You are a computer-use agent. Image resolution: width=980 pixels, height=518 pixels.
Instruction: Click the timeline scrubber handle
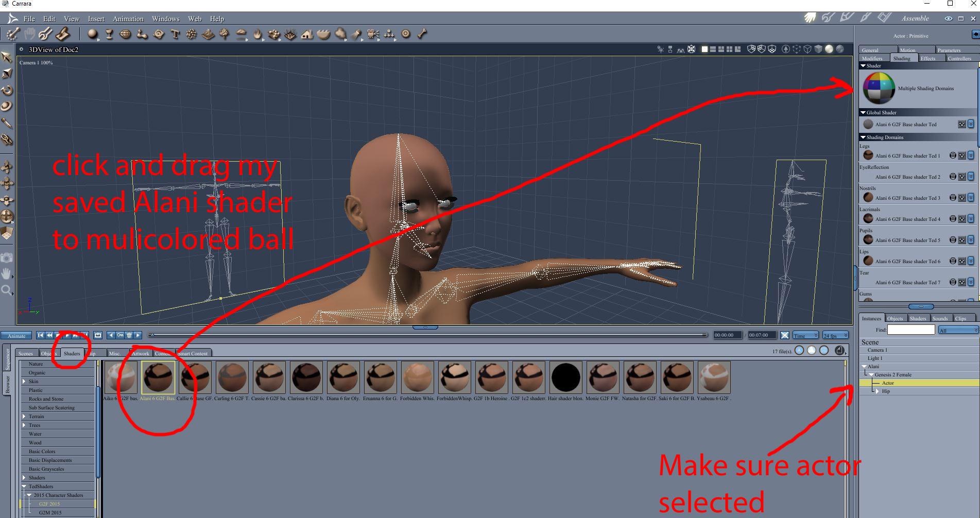(152, 335)
